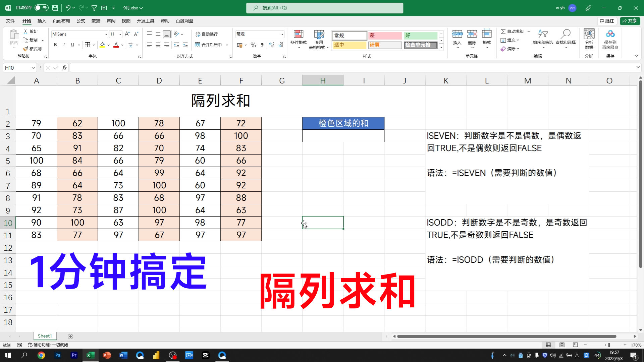644x362 pixels.
Task: Open the Name Box dropdown arrow
Action: coord(33,68)
